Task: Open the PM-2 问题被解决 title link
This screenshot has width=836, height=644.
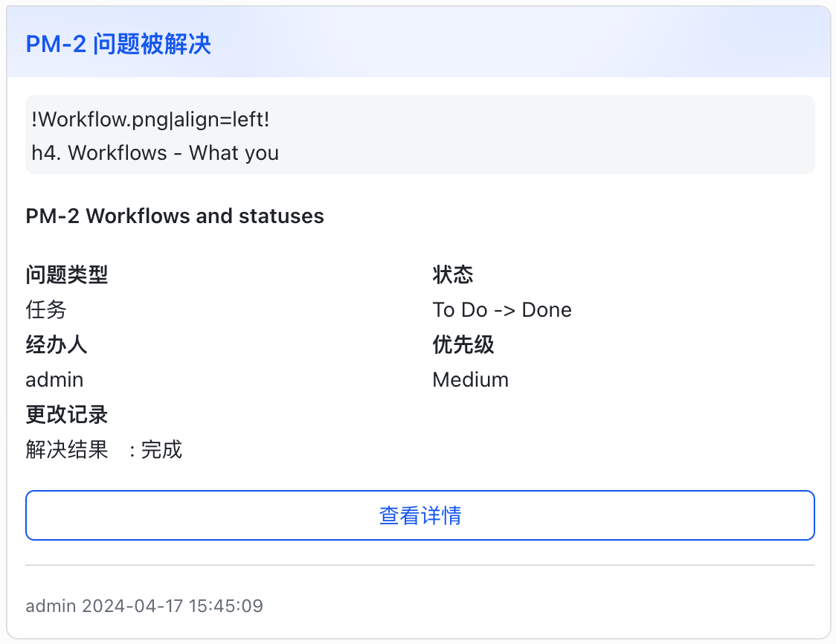Action: tap(118, 45)
